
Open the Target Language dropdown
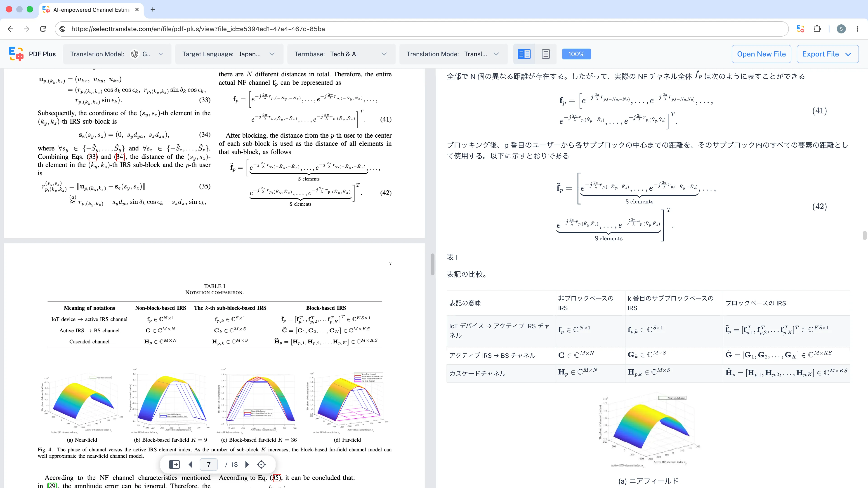pos(229,54)
